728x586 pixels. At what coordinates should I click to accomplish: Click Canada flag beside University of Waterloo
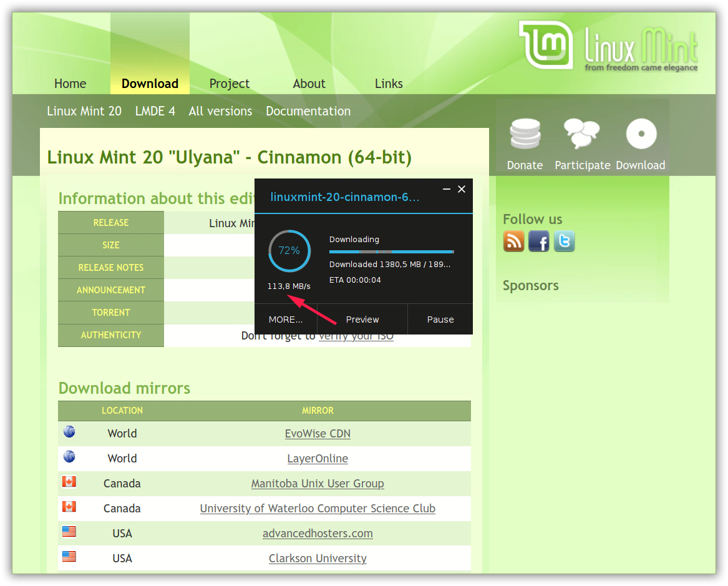pos(69,507)
